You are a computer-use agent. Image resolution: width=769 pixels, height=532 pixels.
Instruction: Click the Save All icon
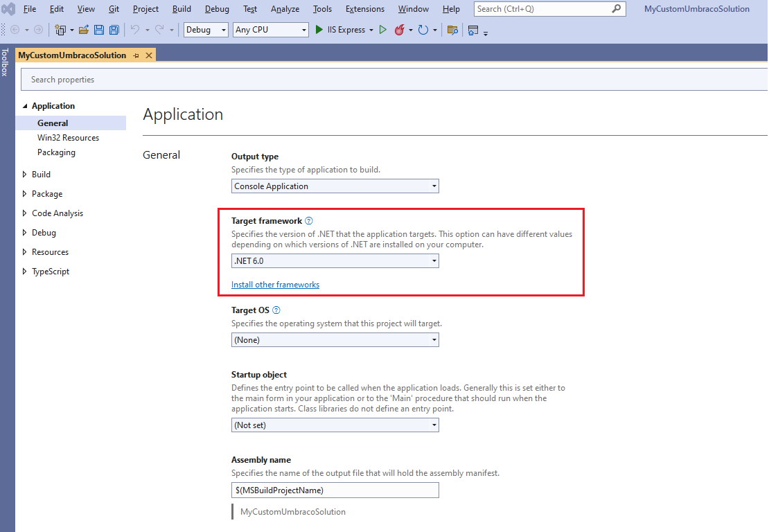pos(114,30)
